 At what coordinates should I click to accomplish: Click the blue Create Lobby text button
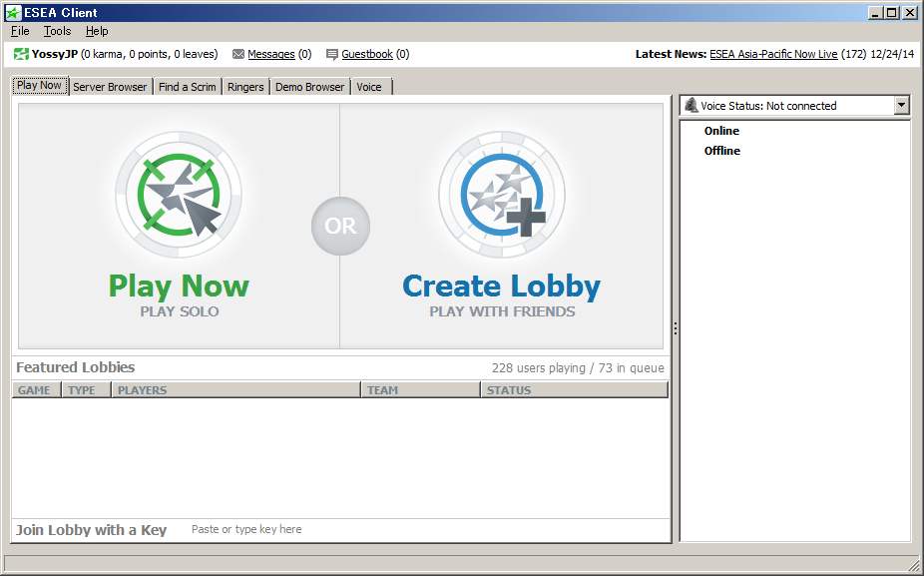coord(502,286)
